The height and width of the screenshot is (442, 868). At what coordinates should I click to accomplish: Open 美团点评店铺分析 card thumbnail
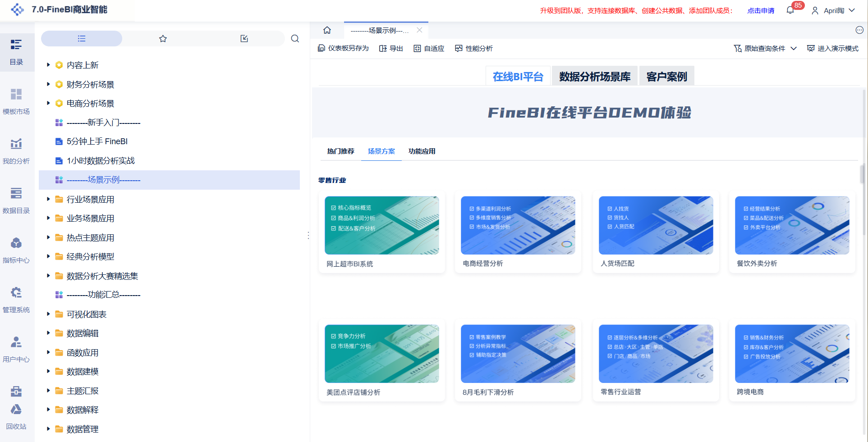(382, 354)
